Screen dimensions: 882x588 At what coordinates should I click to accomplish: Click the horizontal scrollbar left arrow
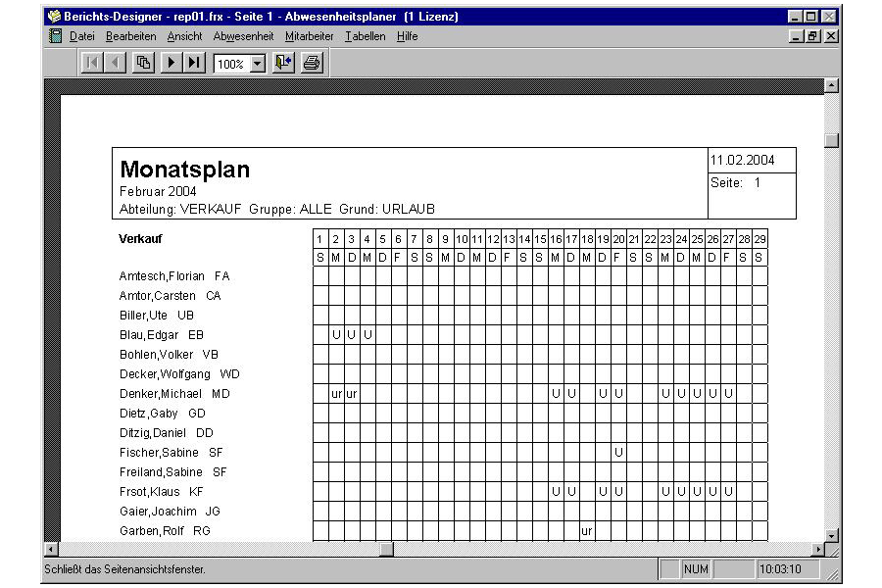51,549
